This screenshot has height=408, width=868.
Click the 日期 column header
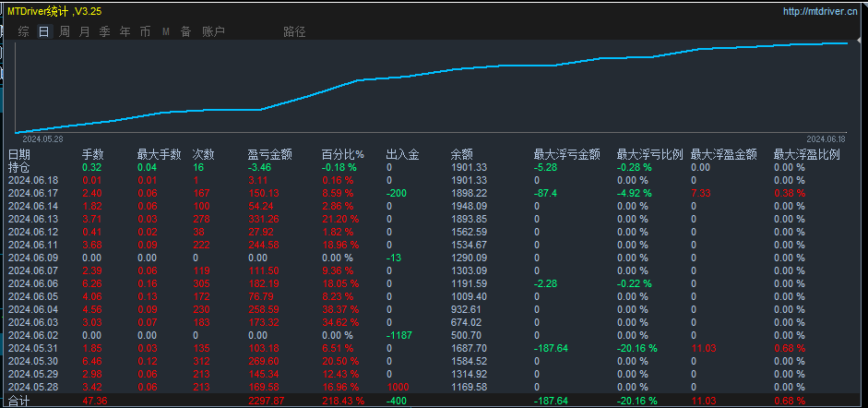[x=19, y=154]
